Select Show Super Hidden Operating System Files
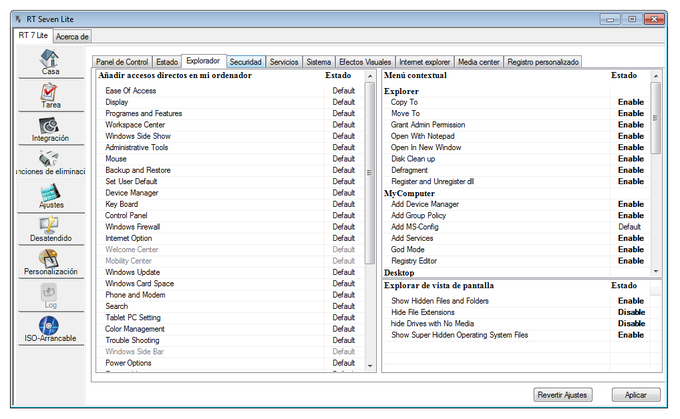Viewport: 680px width, 419px height. coord(516,335)
